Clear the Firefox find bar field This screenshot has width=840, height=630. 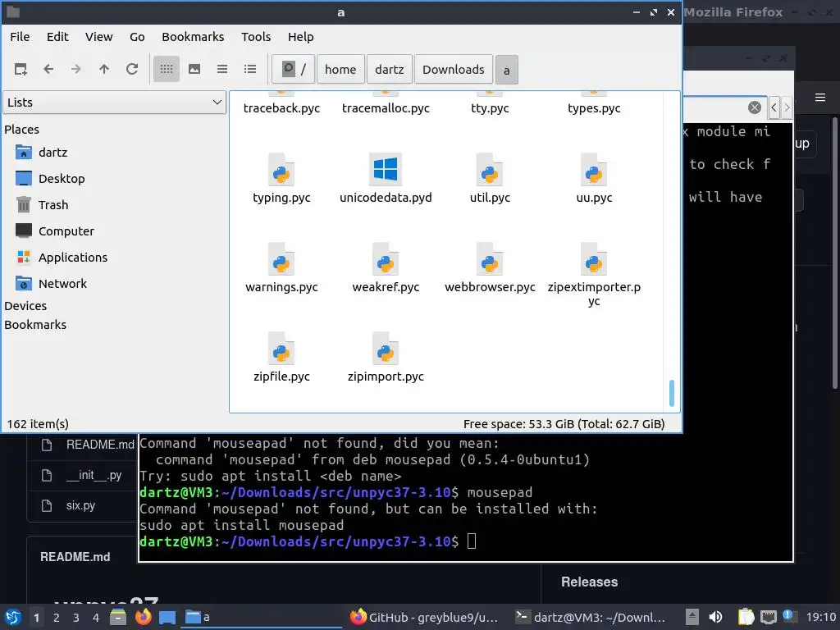(755, 107)
